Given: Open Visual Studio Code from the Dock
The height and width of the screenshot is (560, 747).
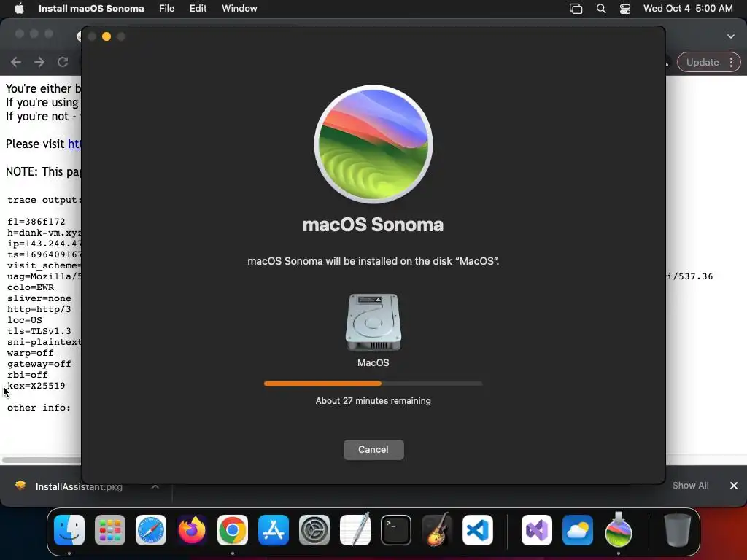Looking at the screenshot, I should (x=478, y=530).
